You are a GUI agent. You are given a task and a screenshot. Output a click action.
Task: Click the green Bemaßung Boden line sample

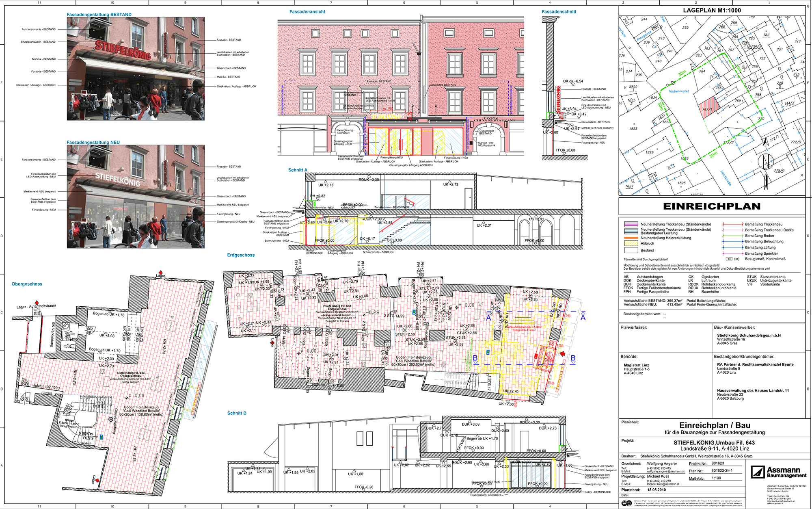coord(732,236)
